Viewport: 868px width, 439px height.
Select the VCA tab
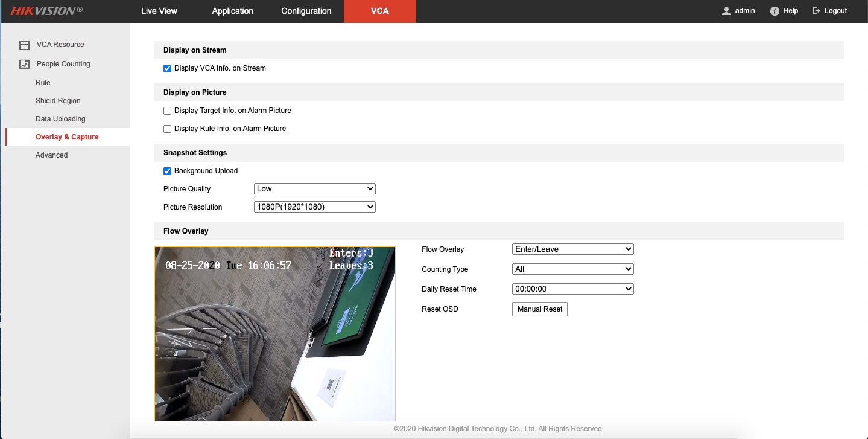pos(380,11)
